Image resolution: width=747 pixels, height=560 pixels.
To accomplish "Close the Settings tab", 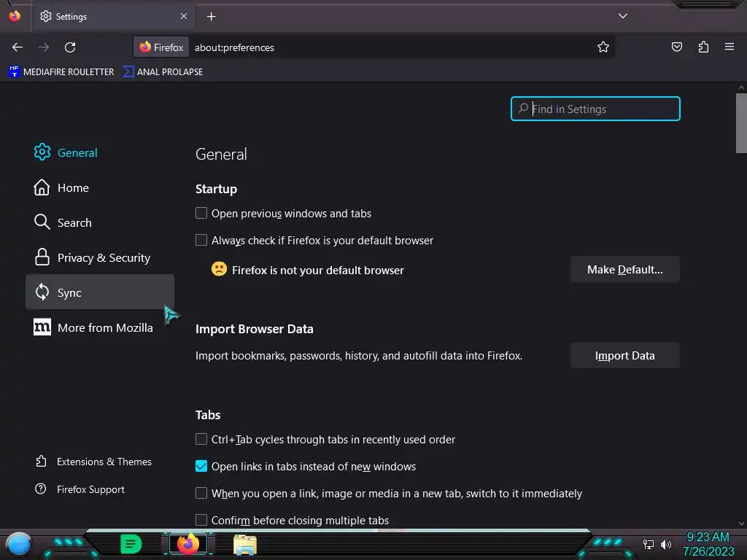I will pos(184,16).
